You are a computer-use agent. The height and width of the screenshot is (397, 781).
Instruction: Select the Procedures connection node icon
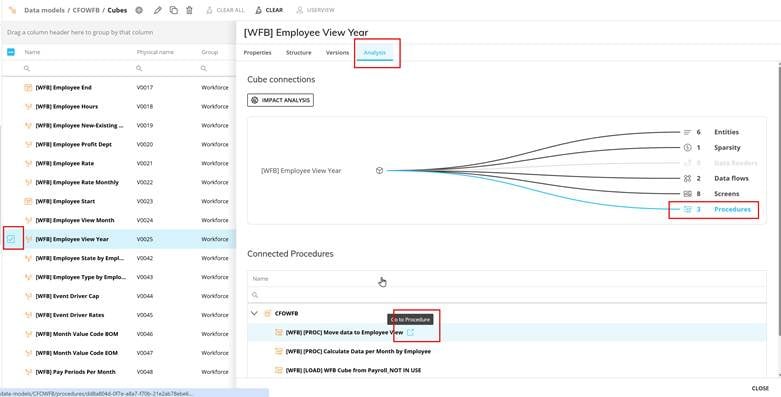point(687,209)
